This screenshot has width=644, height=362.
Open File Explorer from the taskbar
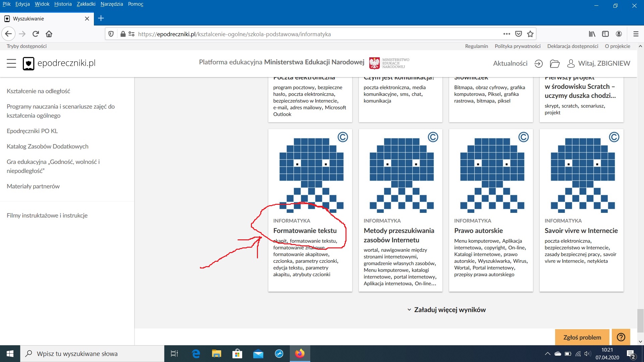217,354
